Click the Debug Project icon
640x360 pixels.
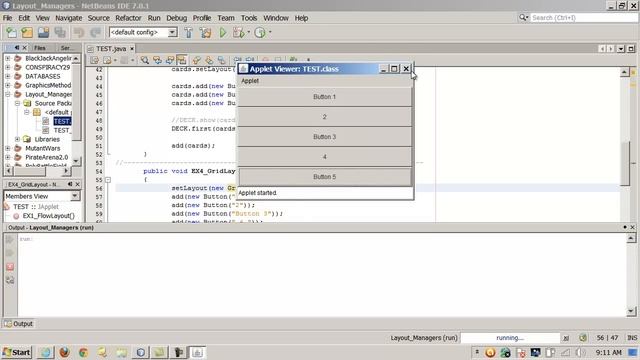coord(238,32)
